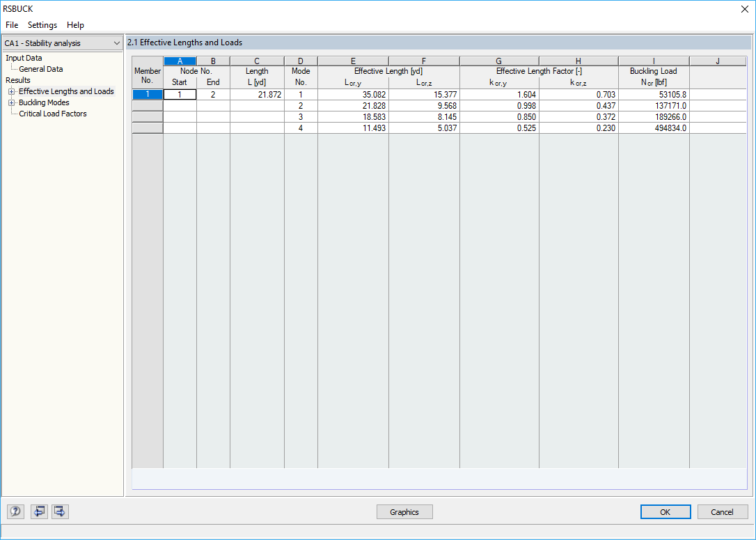This screenshot has width=756, height=540.
Task: Close the RSBUCK window
Action: pos(744,9)
